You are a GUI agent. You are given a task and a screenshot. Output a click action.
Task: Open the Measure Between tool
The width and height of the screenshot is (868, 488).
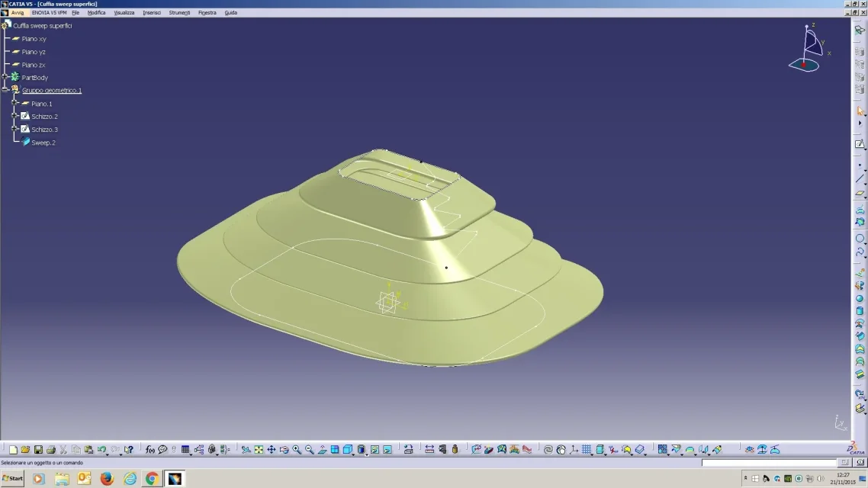pyautogui.click(x=429, y=450)
